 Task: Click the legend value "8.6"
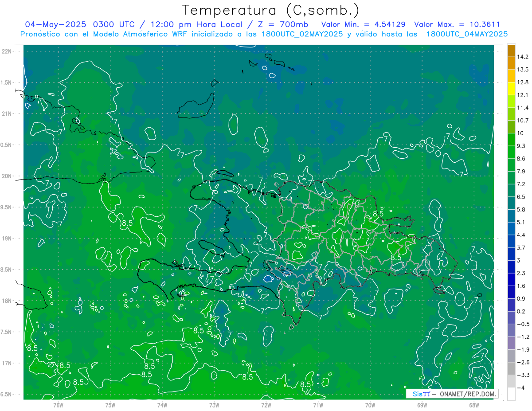point(521,159)
